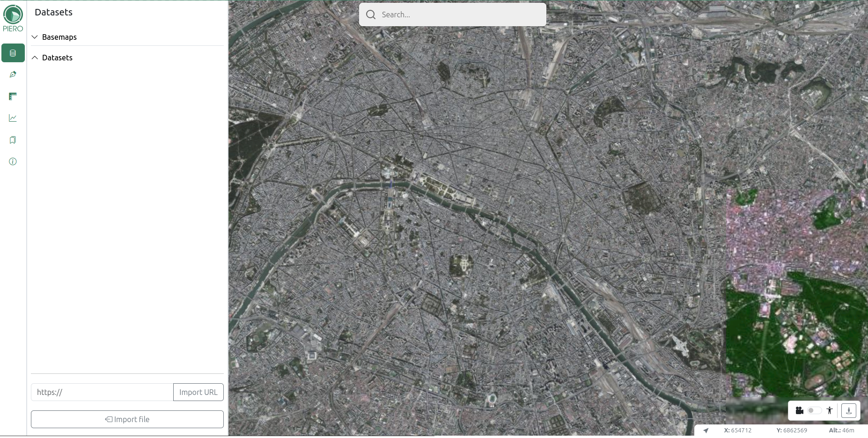Click the search magnifier icon
Image resolution: width=868 pixels, height=438 pixels.
[x=371, y=15]
